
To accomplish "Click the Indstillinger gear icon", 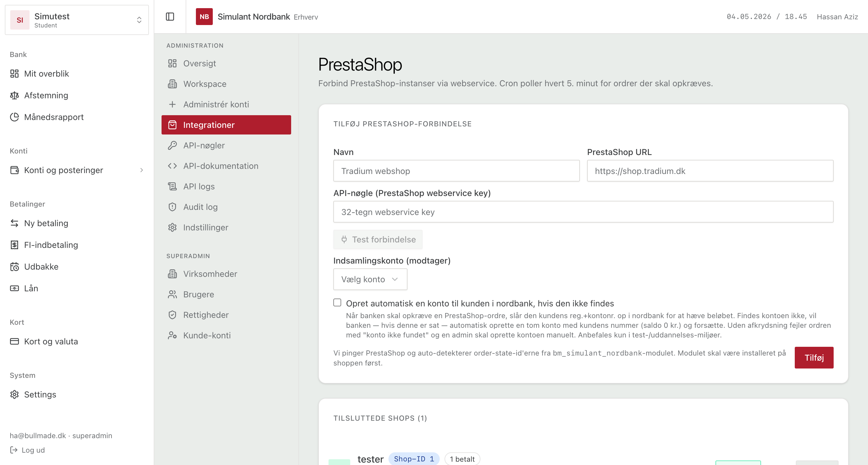I will 172,228.
